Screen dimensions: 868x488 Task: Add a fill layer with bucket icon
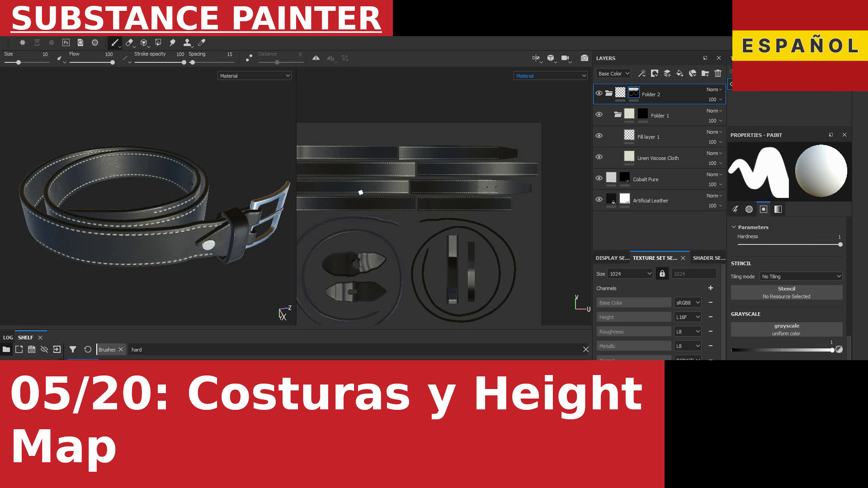(680, 73)
